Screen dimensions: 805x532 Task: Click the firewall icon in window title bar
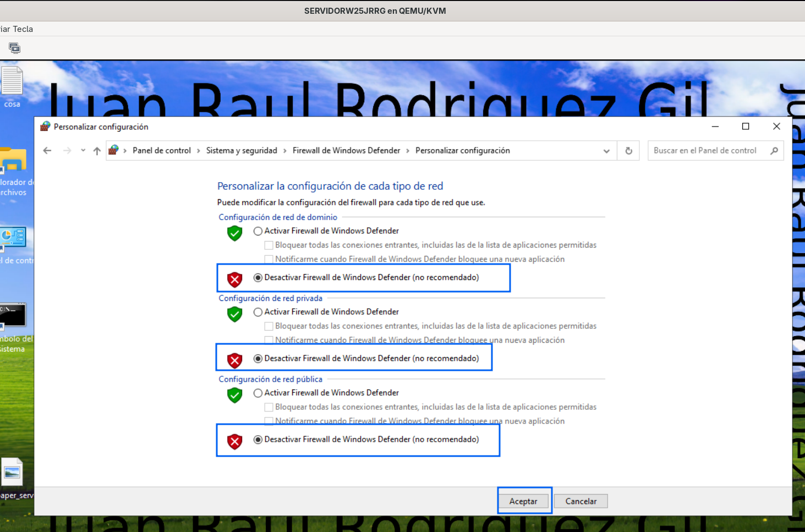[45, 127]
